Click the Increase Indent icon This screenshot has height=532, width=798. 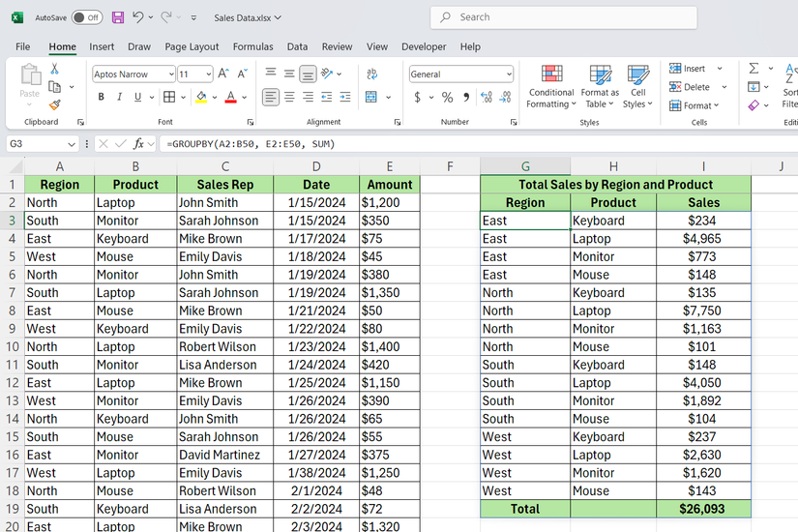[x=344, y=98]
